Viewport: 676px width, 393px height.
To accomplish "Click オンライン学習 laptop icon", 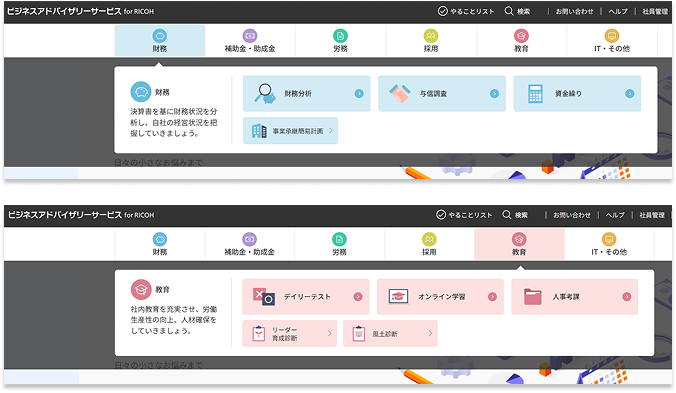I will pyautogui.click(x=398, y=296).
